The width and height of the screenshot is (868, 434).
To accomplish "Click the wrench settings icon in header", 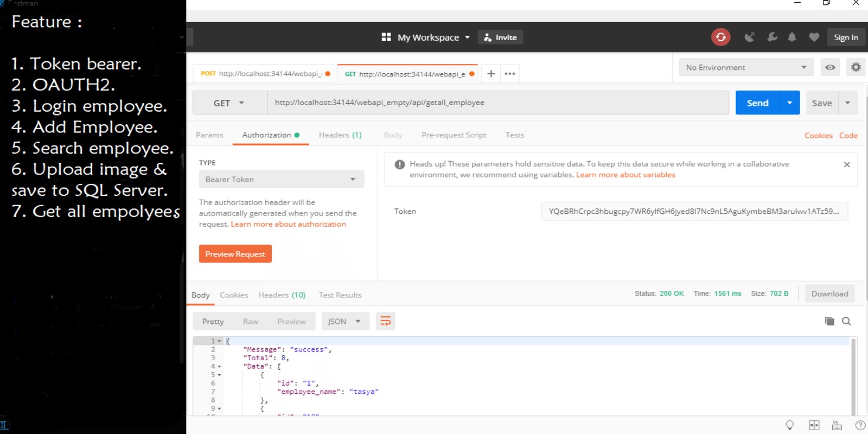I will click(x=772, y=37).
